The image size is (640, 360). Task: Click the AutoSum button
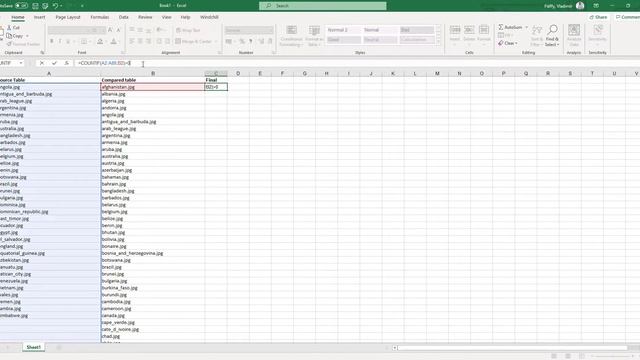coord(510,27)
